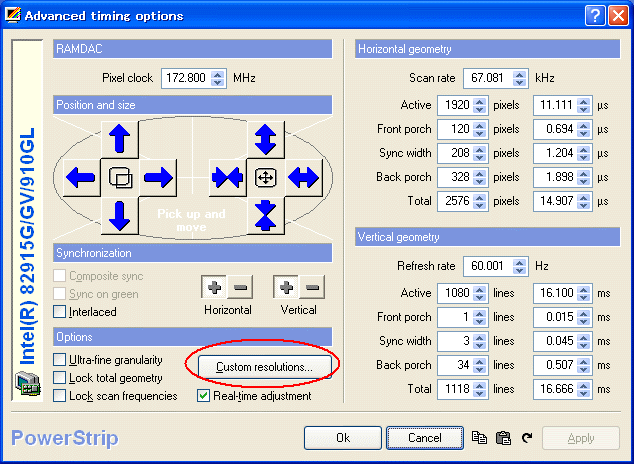
Task: Adjust vertical Sync width lines stepper
Action: point(480,341)
